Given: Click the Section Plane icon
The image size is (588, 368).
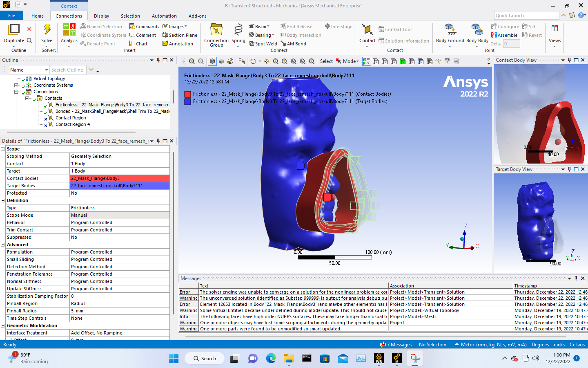Looking at the screenshot, I should 165,35.
